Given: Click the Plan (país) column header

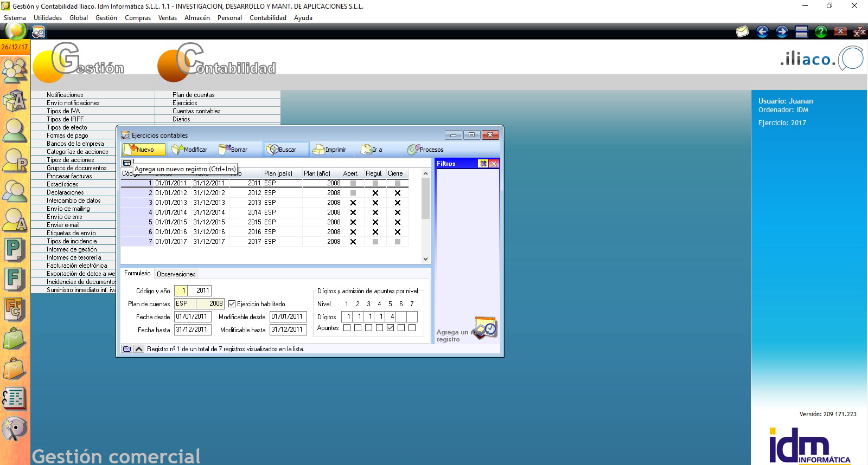Looking at the screenshot, I should [282, 173].
